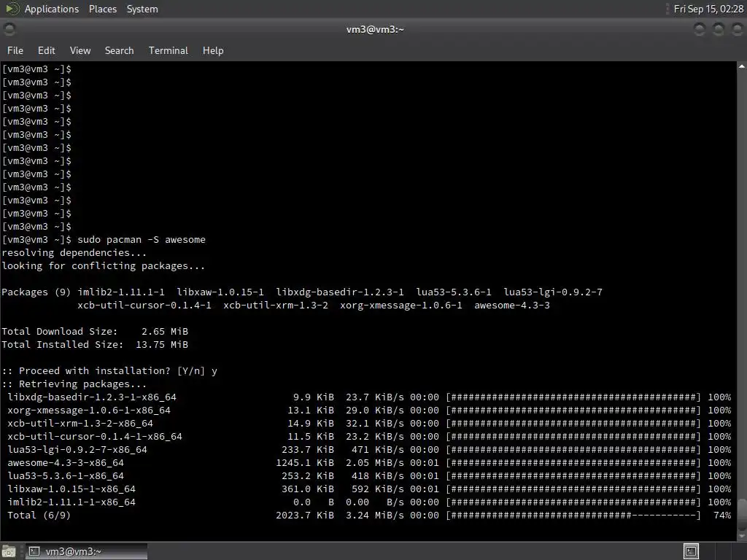Click the terminal scrollbar down arrow
Screen dimensions: 747x560
pos(742,536)
